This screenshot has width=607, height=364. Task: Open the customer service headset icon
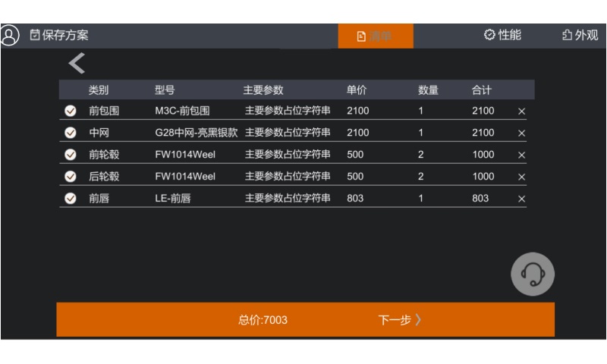click(533, 275)
